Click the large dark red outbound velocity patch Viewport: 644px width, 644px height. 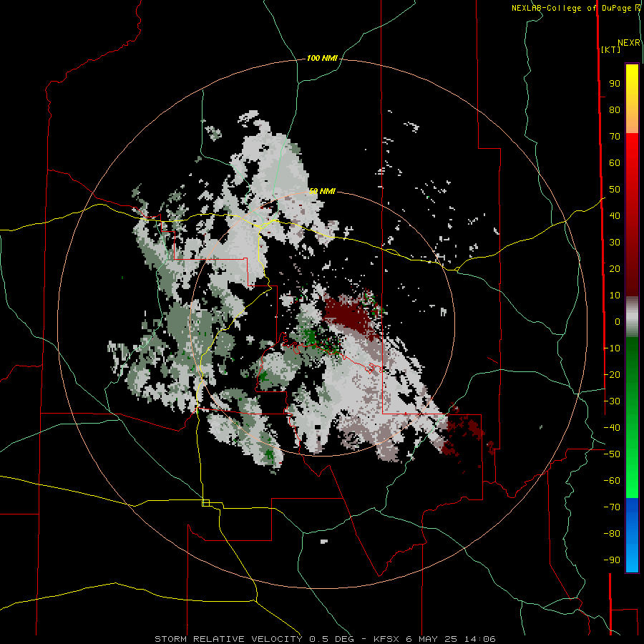(347, 314)
